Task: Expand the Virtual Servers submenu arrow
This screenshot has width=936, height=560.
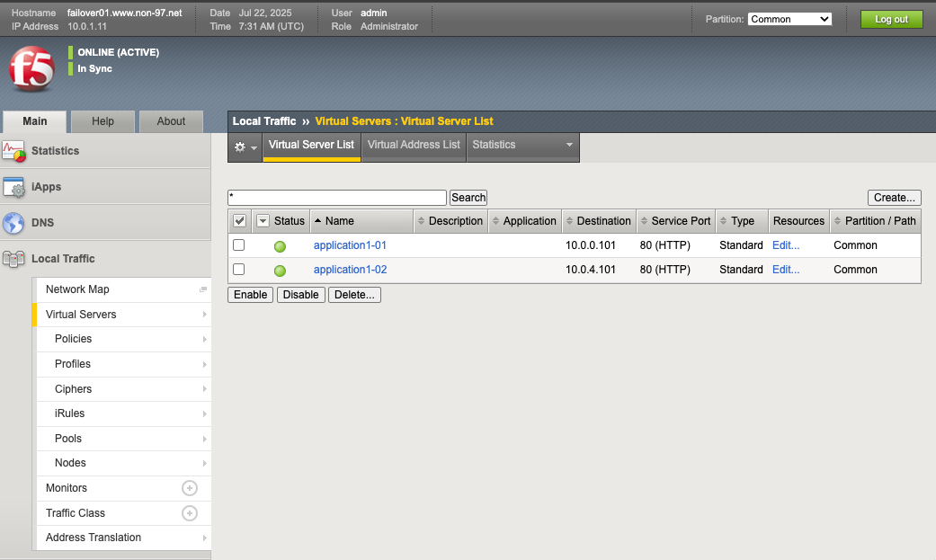Action: tap(204, 314)
